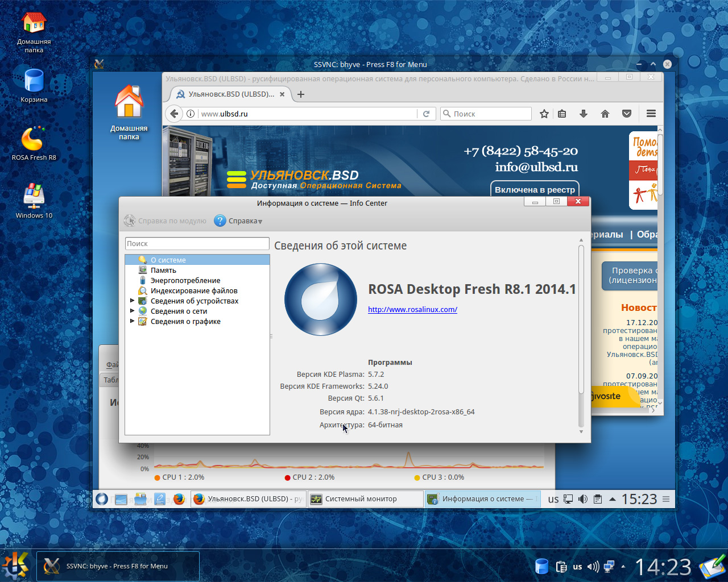Viewport: 728px width, 582px height.
Task: Click the CPU 1 : 2.0% legend label
Action: click(x=183, y=477)
